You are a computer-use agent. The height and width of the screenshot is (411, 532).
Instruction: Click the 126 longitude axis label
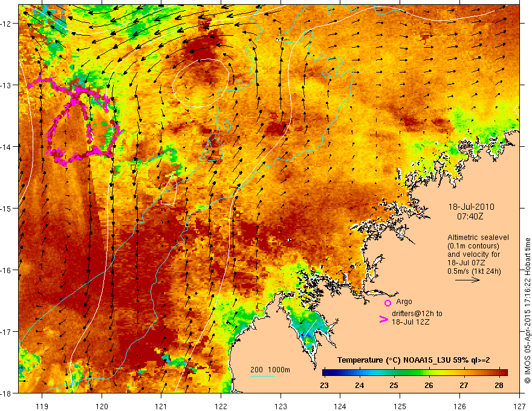click(x=459, y=406)
